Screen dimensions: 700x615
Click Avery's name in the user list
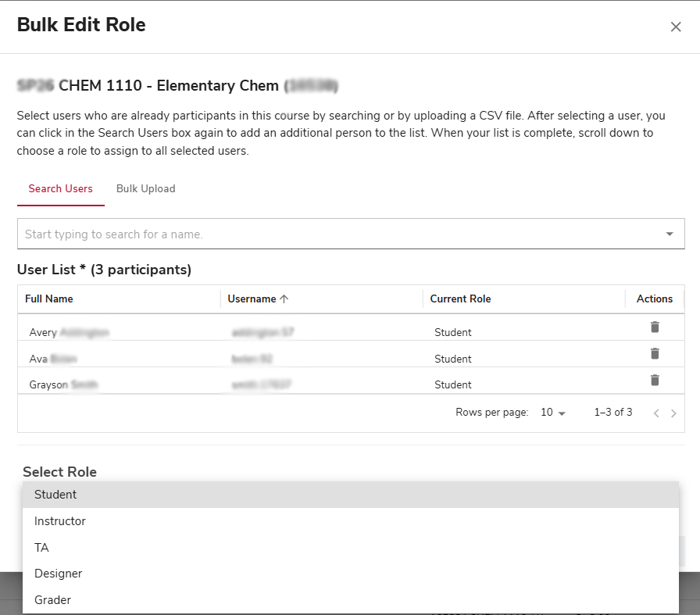click(x=70, y=332)
